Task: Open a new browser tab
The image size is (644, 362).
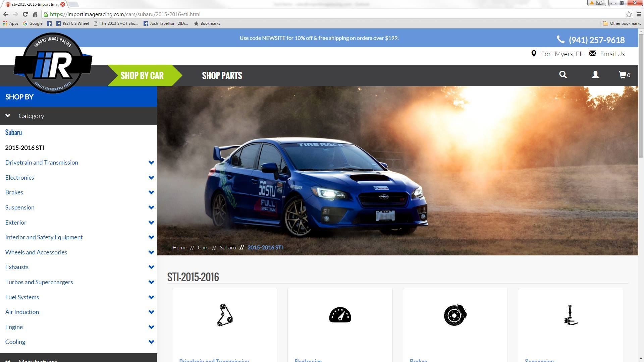Action: (73, 4)
